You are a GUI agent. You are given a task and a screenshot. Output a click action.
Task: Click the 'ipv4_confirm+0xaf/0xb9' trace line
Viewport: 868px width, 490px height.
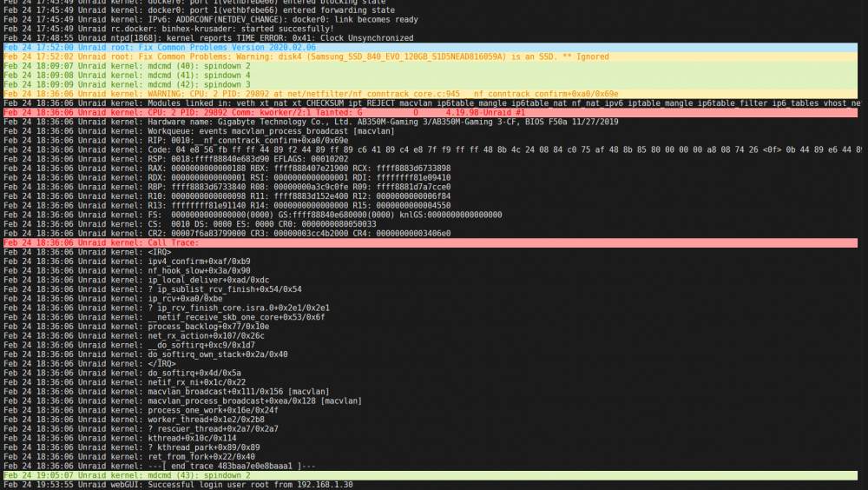[127, 262]
